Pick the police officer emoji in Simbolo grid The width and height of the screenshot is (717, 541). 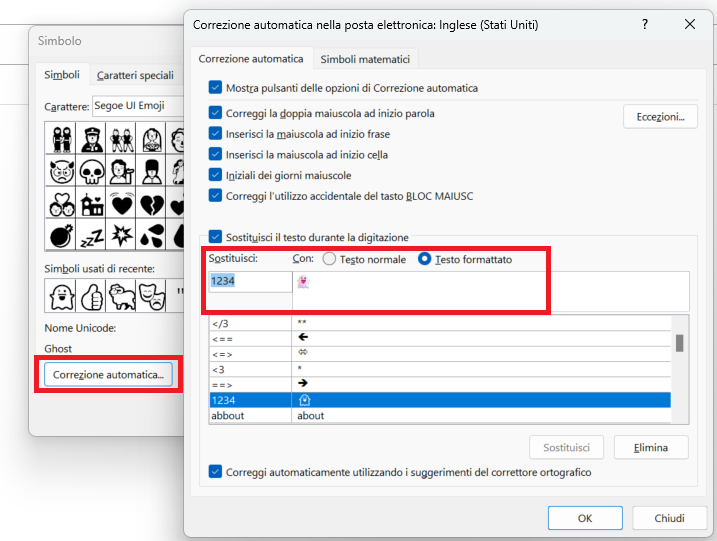pos(91,138)
